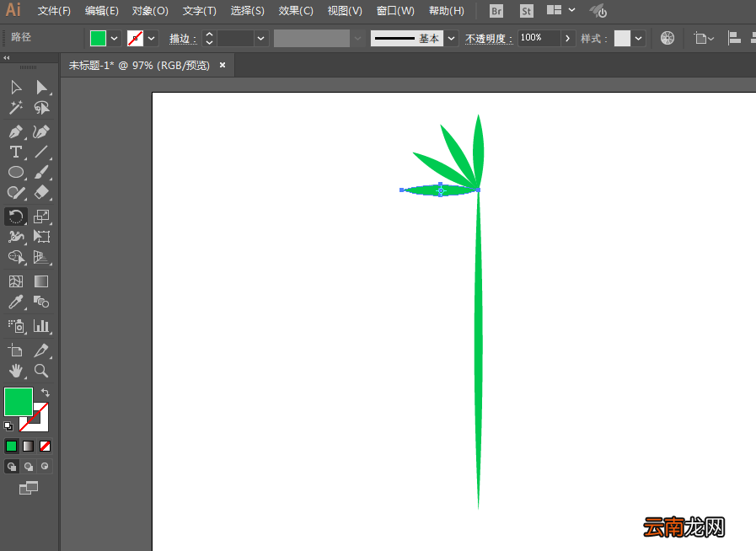This screenshot has width=756, height=551.
Task: Click the 不透明度 opacity panel link
Action: (489, 39)
